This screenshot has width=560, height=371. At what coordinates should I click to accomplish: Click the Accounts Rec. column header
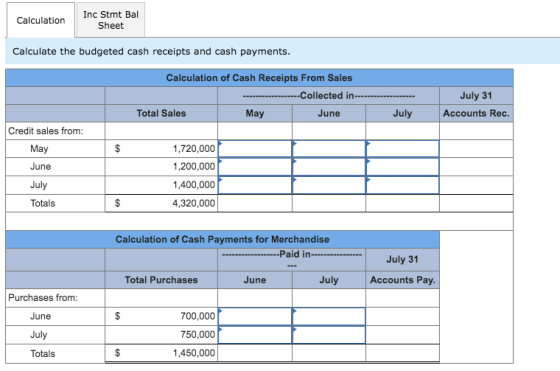coord(476,114)
